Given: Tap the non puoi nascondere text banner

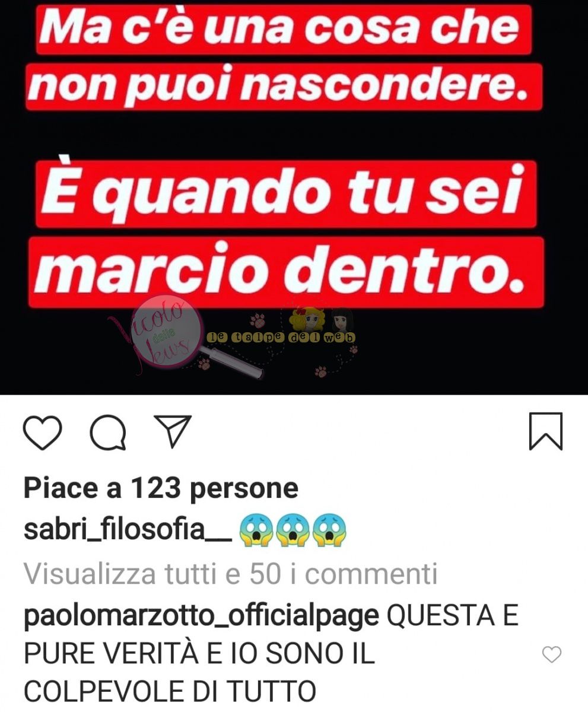Looking at the screenshot, I should click(x=284, y=87).
